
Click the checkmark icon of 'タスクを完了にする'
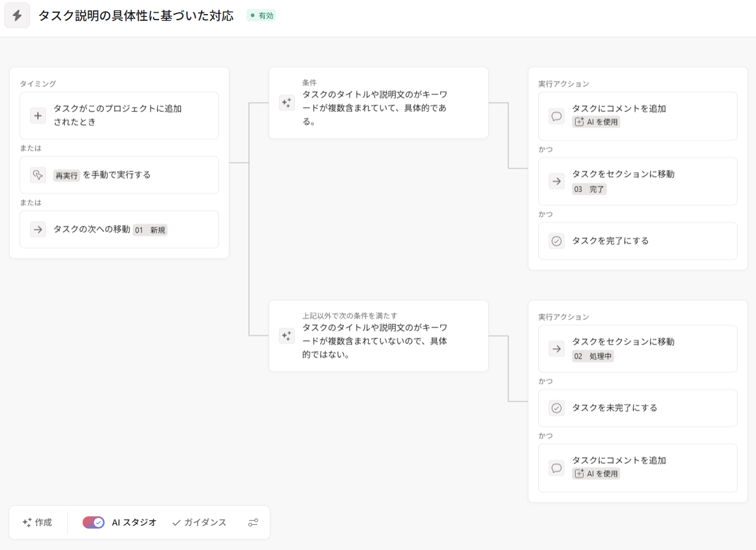tap(557, 241)
